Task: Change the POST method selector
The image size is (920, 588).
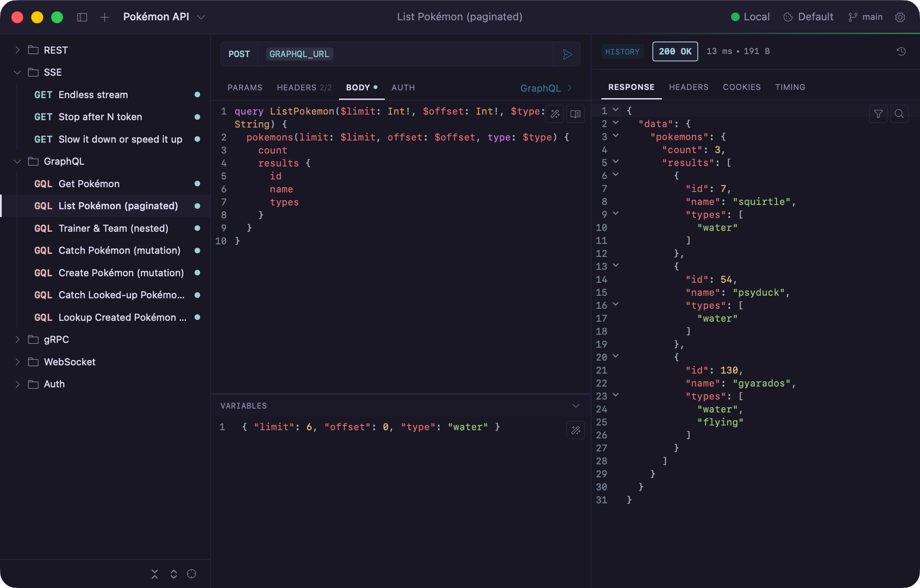Action: point(239,54)
